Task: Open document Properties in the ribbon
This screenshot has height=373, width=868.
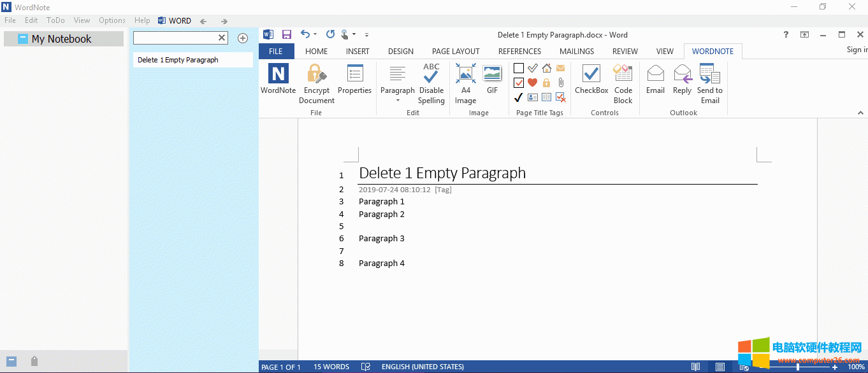Action: tap(354, 74)
